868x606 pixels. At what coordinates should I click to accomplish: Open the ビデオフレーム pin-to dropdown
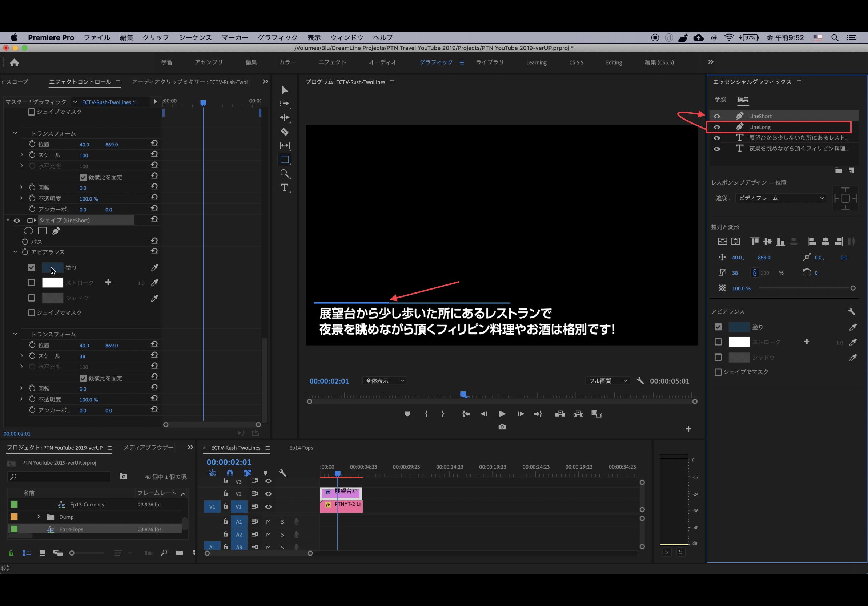[x=780, y=198]
